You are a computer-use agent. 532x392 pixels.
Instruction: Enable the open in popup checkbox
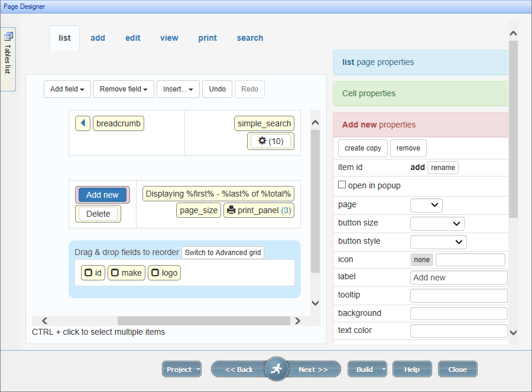click(342, 185)
